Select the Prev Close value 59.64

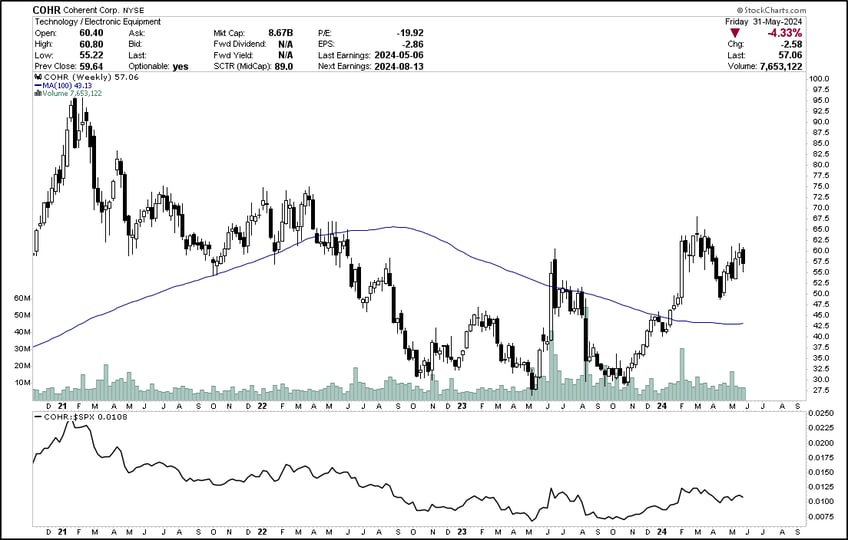coord(91,67)
